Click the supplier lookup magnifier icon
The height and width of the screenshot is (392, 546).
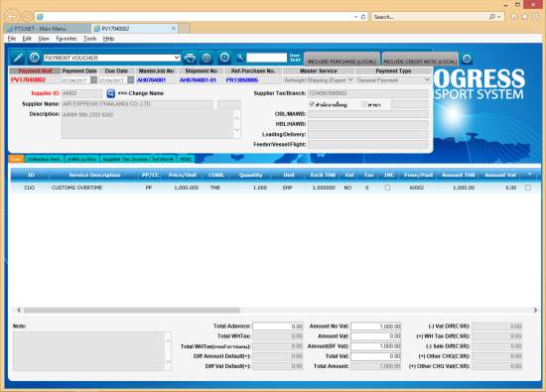[x=111, y=93]
